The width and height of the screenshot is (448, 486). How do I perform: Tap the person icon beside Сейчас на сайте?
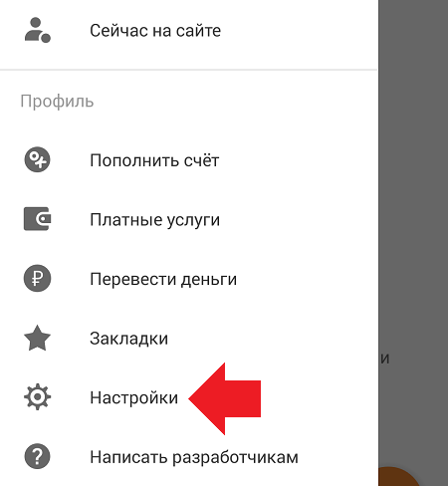pos(37,30)
